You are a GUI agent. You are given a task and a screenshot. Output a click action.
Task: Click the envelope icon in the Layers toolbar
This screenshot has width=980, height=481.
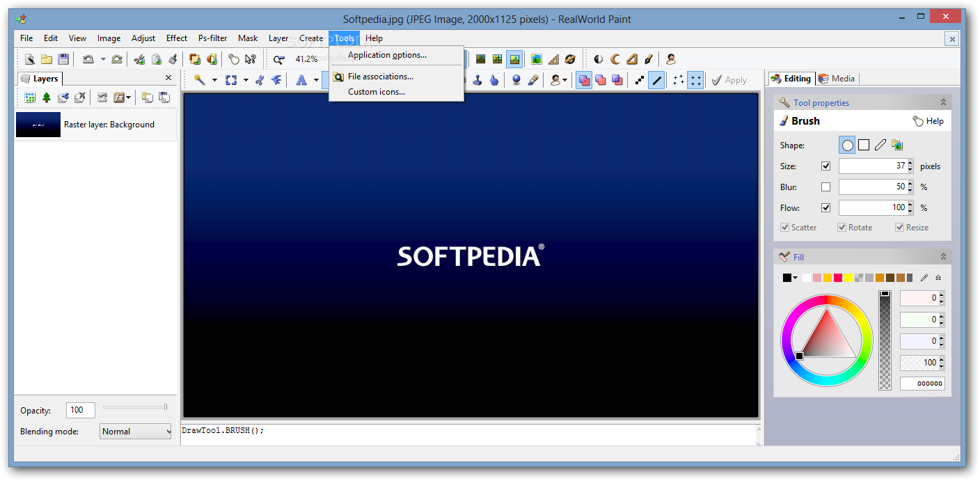coord(102,97)
